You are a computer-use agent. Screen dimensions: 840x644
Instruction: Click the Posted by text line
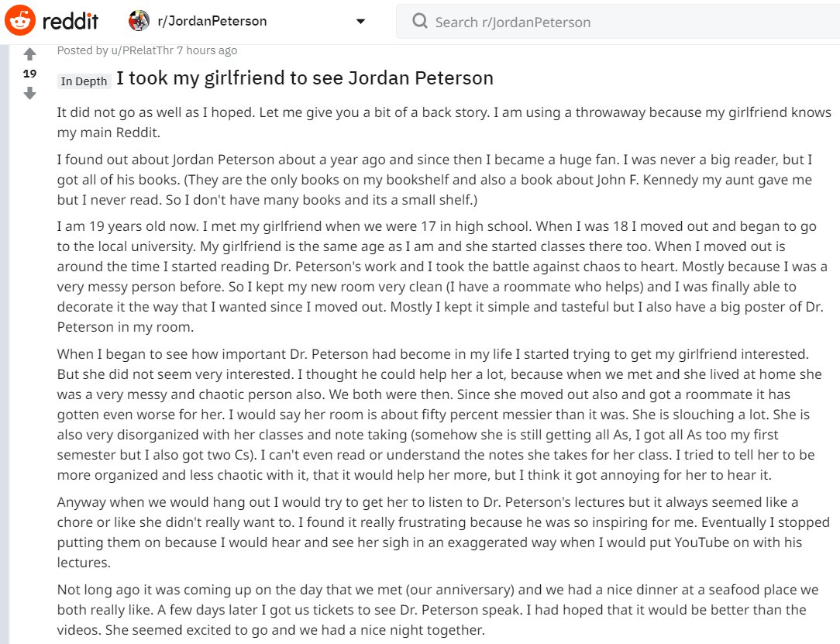click(x=147, y=50)
